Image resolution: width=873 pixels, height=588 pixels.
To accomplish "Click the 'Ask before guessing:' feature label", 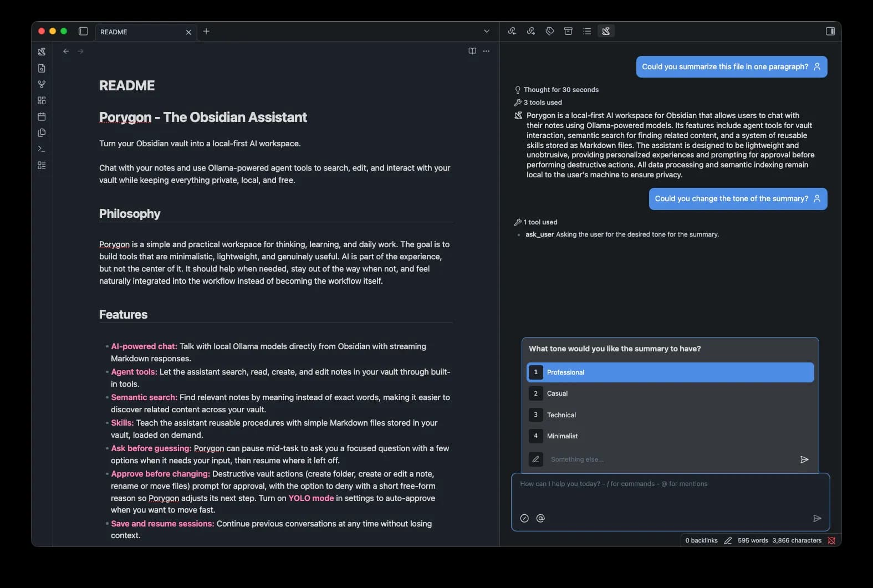I will (151, 448).
